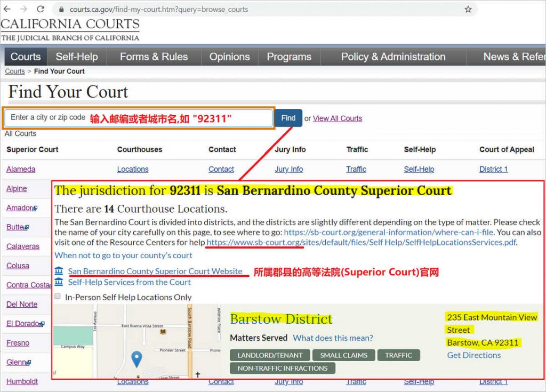Screen dimensions: 546x392
Task: Open the Colusa court link
Action: click(18, 266)
